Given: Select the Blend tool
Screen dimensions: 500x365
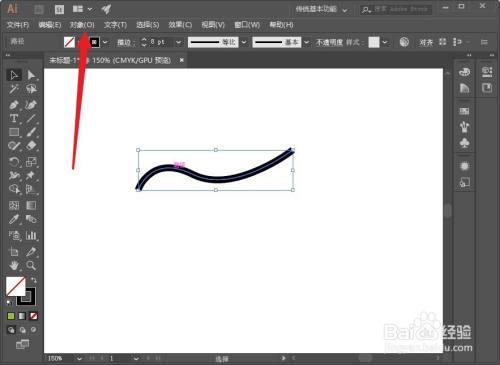Looking at the screenshot, I should (x=31, y=219).
